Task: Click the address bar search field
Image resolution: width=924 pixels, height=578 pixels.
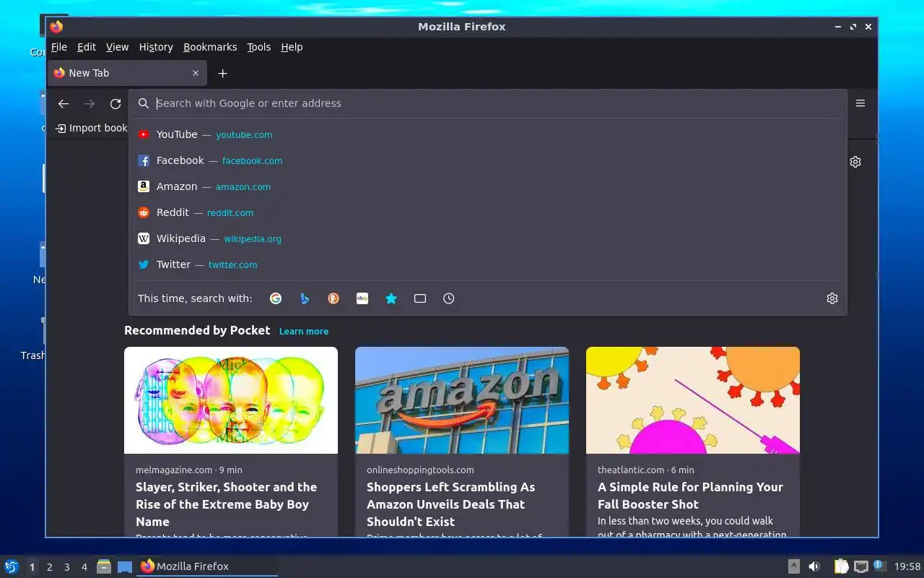Action: tap(487, 103)
